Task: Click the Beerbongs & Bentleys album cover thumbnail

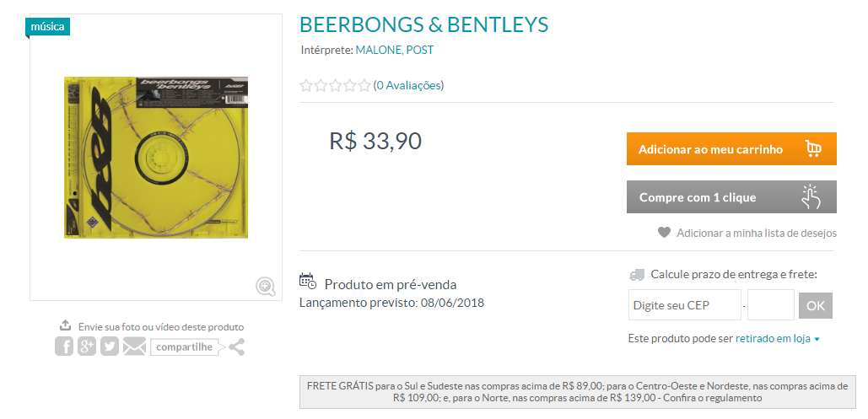Action: [155, 157]
